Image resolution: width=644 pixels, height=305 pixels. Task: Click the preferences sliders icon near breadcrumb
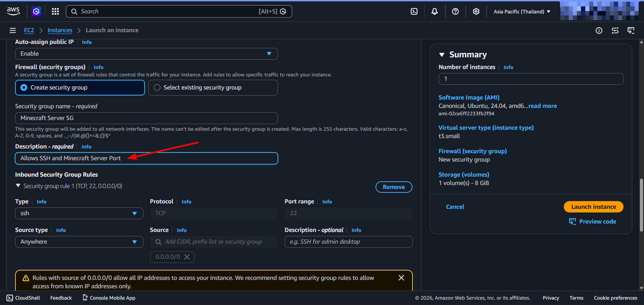pyautogui.click(x=615, y=30)
